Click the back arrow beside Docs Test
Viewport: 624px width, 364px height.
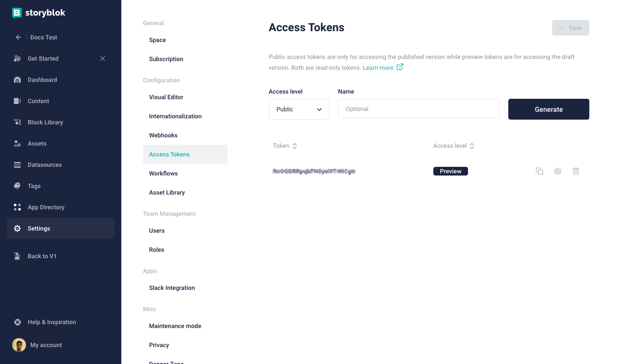click(x=19, y=37)
